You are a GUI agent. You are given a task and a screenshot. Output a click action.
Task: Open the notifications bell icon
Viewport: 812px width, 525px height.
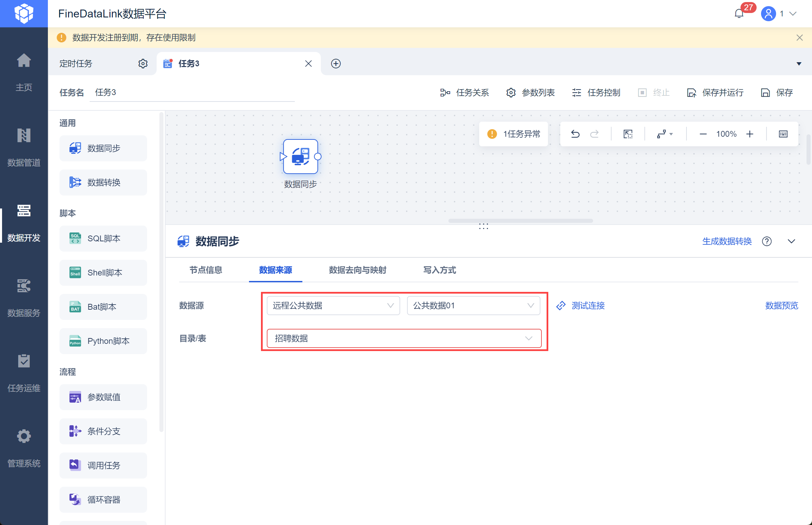739,14
